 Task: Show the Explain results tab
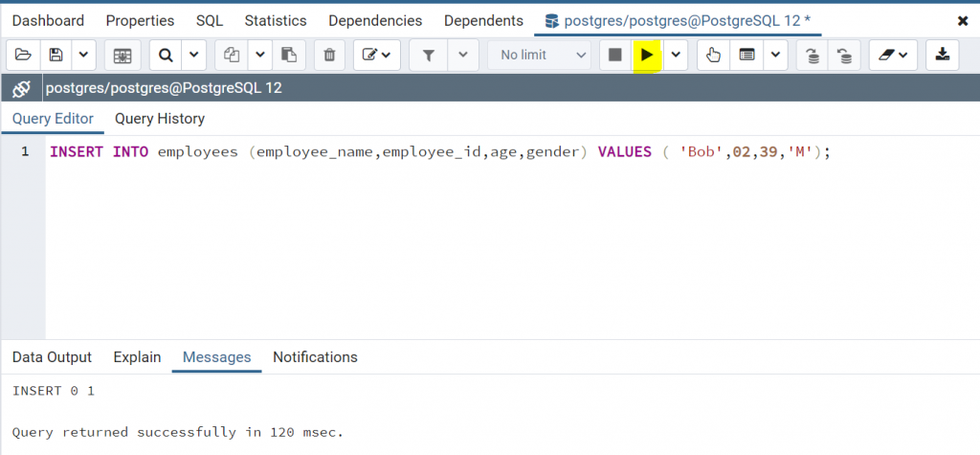pos(137,357)
